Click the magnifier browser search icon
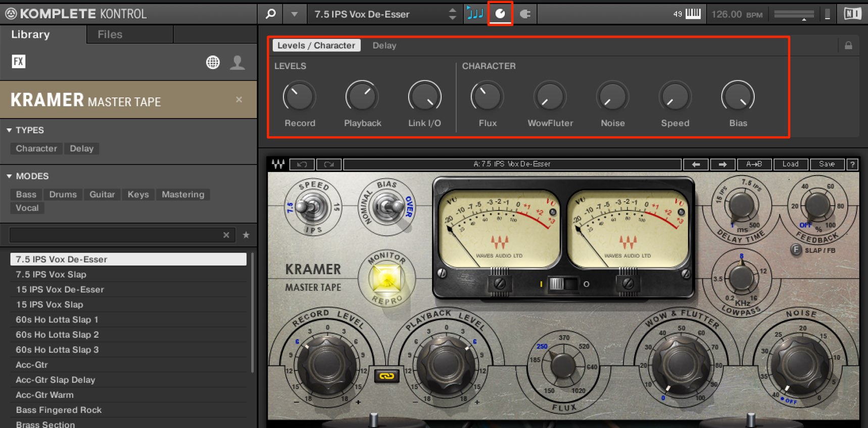This screenshot has height=428, width=868. tap(271, 14)
